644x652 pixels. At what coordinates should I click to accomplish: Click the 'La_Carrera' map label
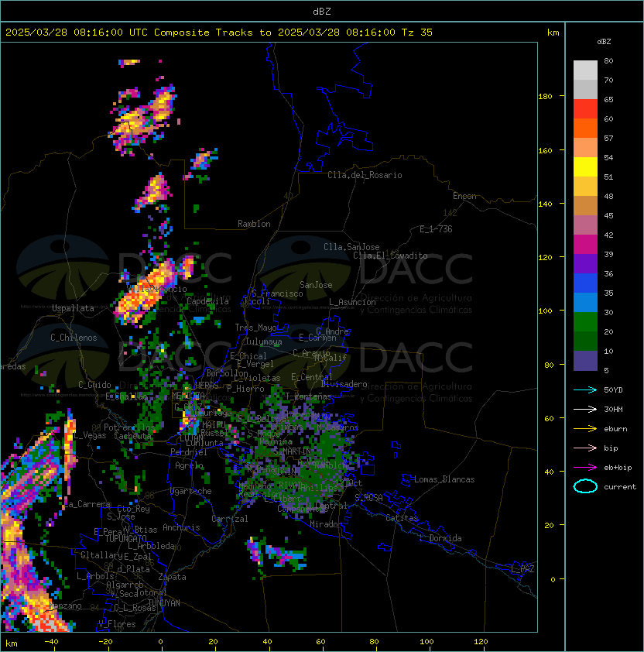point(87,504)
